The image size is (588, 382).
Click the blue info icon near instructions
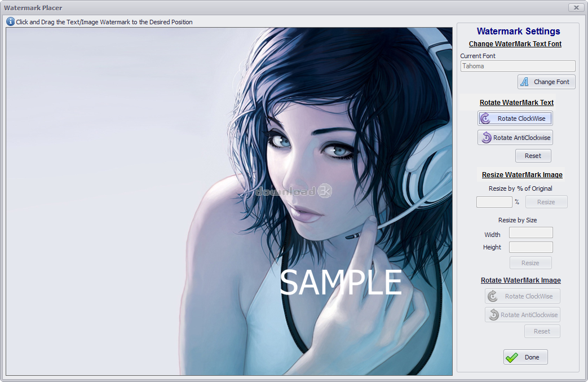click(11, 22)
